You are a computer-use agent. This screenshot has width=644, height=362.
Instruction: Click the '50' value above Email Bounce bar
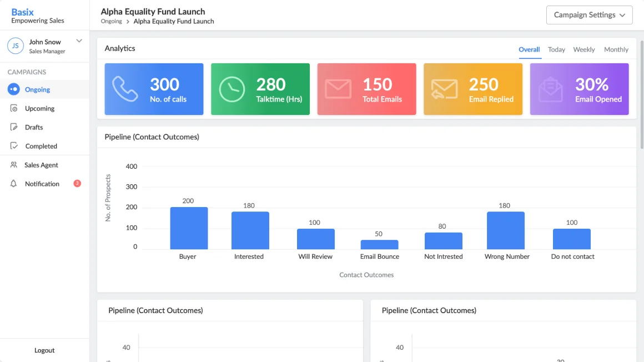[x=379, y=234]
